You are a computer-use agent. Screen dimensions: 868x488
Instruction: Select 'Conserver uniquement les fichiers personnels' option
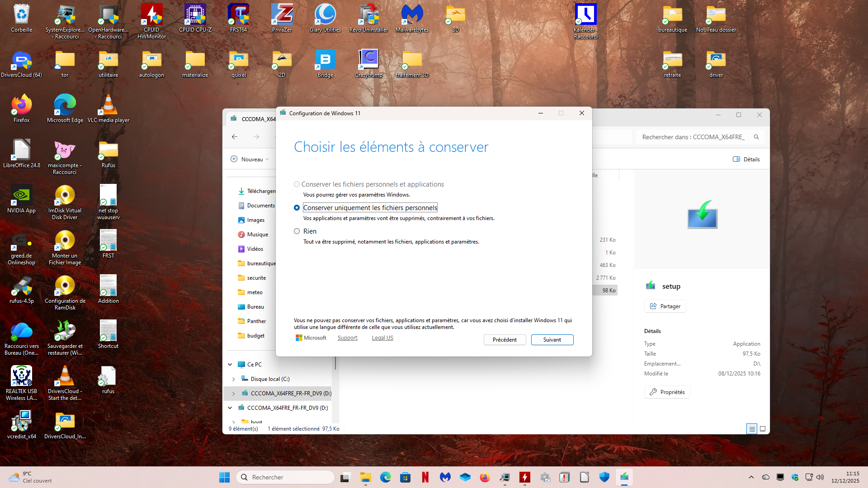coord(297,208)
